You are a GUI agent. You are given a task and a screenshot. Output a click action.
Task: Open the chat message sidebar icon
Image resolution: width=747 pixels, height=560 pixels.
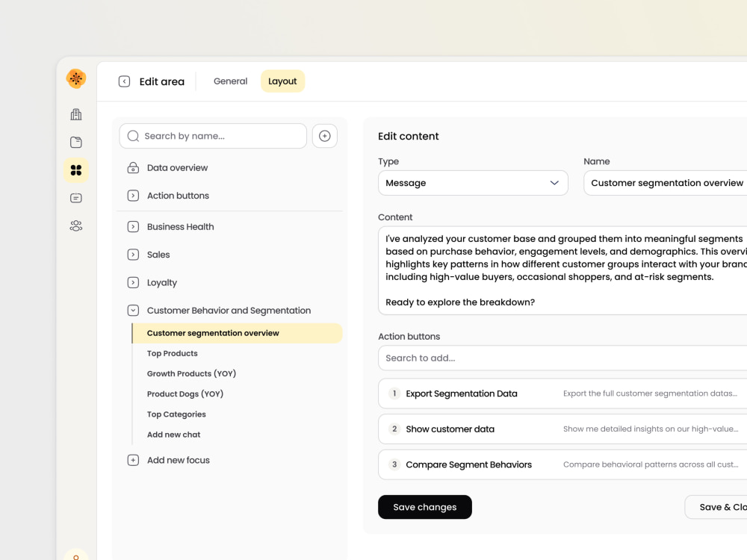(75, 198)
